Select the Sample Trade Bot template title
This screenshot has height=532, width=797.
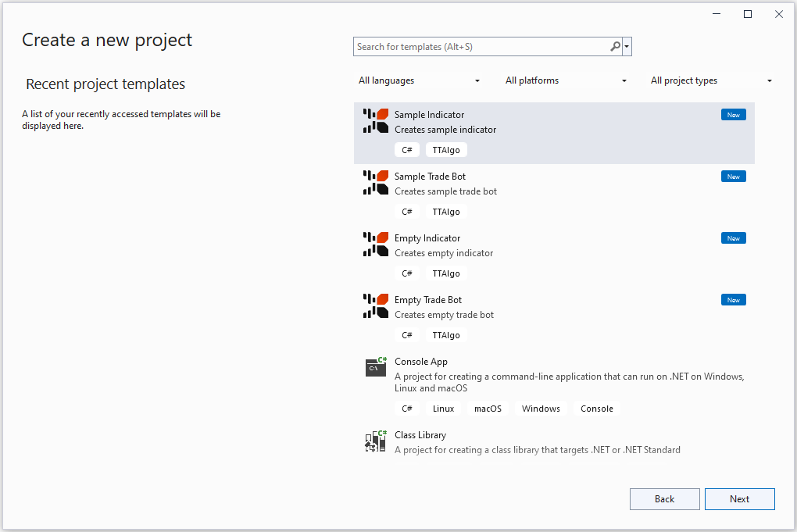[x=430, y=177]
